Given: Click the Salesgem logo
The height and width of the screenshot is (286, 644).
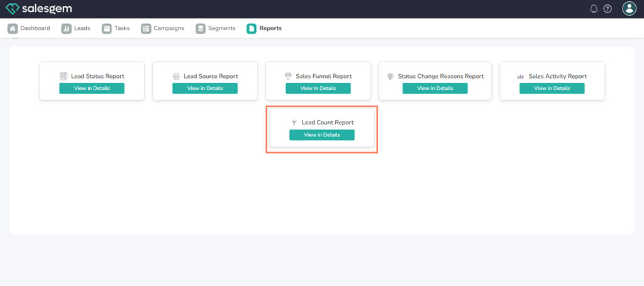Looking at the screenshot, I should [x=38, y=9].
